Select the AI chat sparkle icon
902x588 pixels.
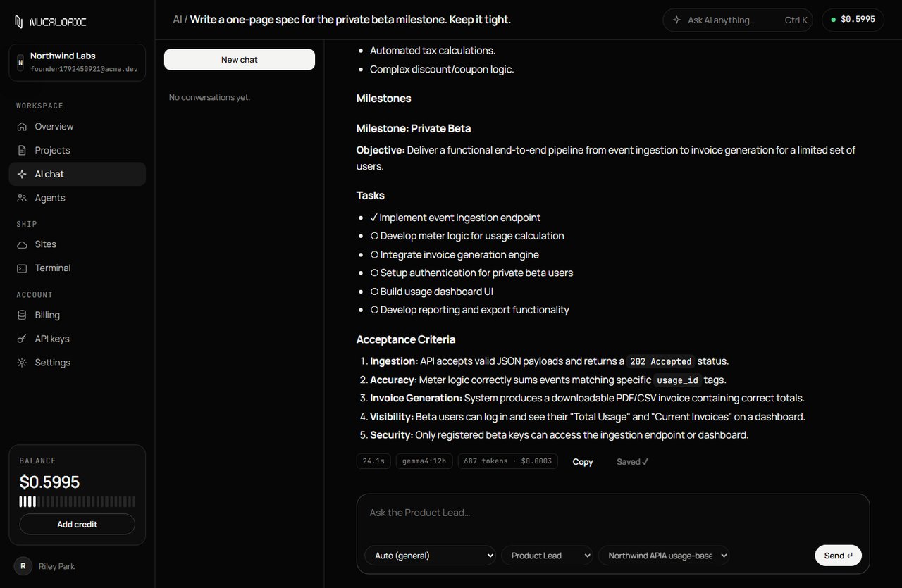(22, 174)
